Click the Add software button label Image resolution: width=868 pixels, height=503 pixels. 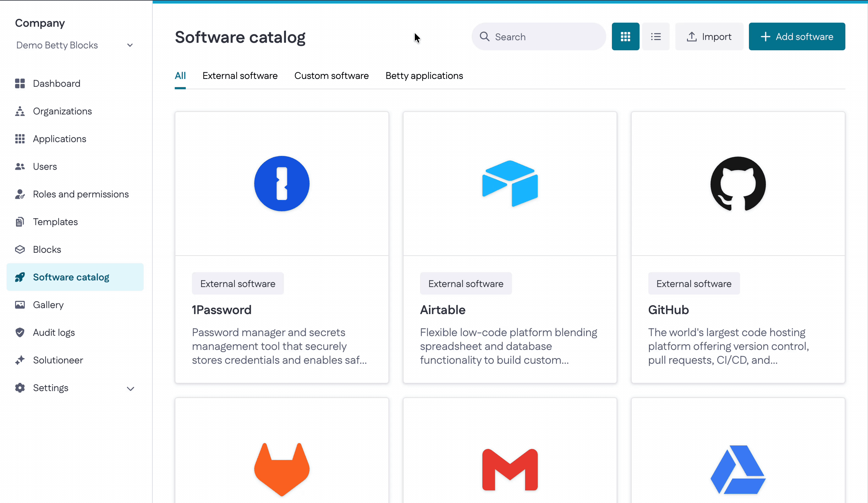coord(804,36)
